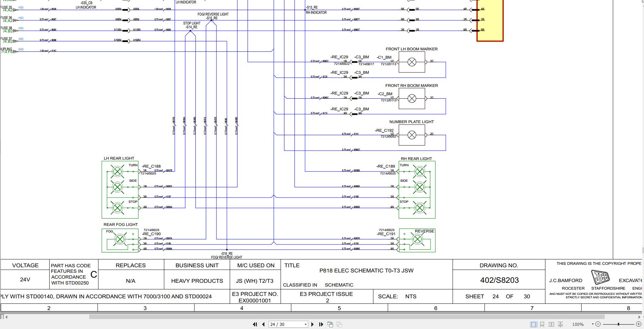Open the page number dropdown arrow

click(305, 324)
